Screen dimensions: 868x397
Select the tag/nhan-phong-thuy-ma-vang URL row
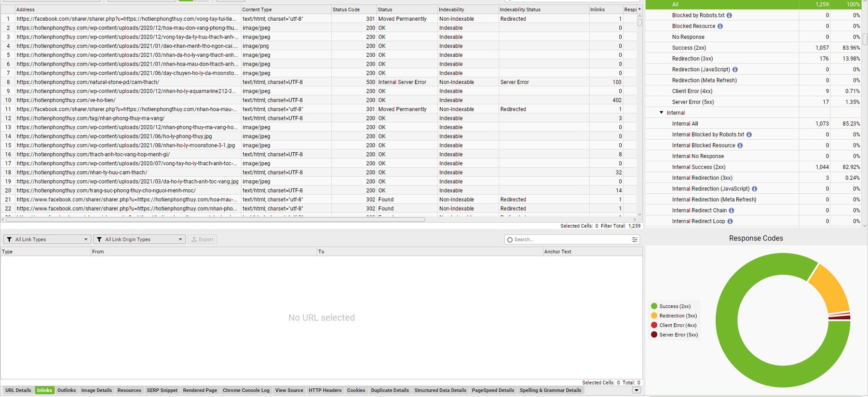click(318, 118)
